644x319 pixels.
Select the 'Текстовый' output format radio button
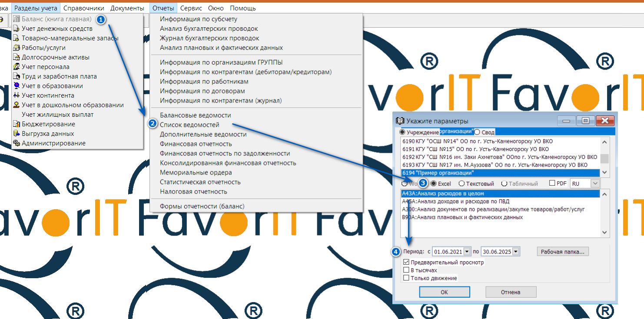pyautogui.click(x=462, y=184)
